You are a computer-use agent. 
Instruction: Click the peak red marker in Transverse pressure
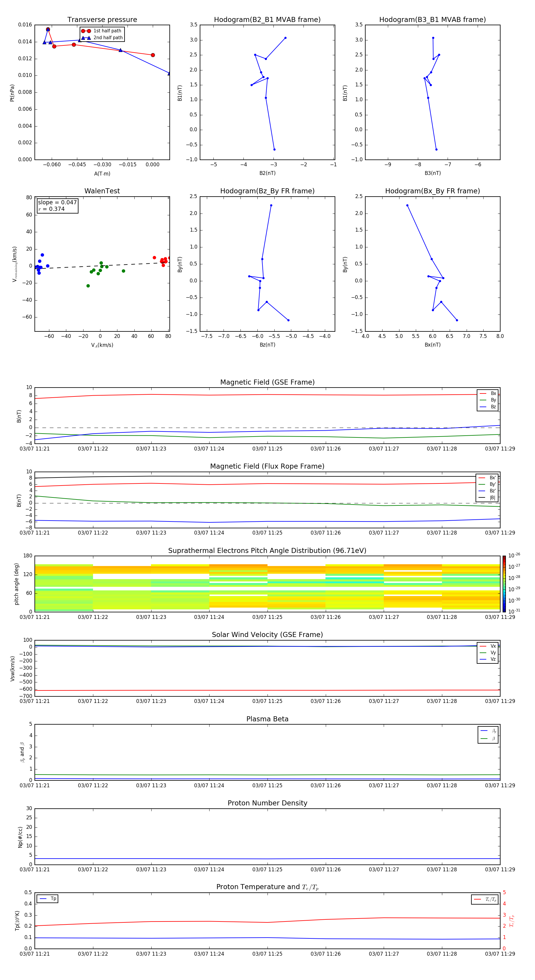(x=48, y=29)
